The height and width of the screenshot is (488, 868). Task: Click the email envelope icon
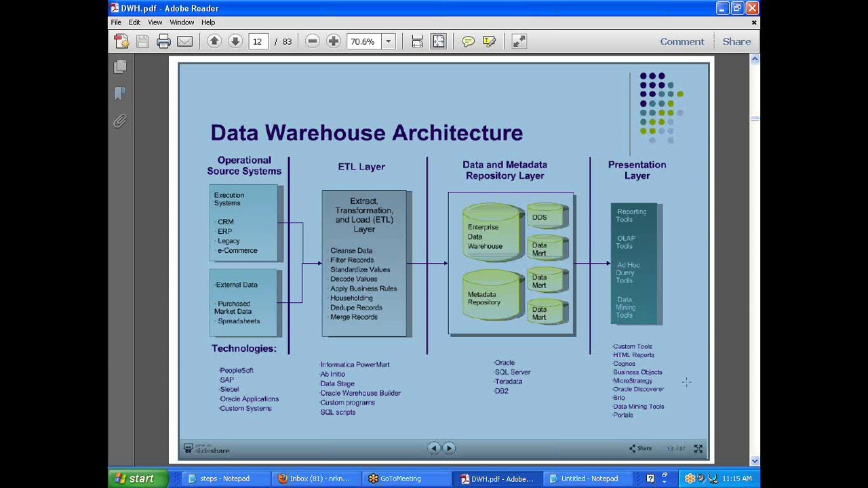[184, 41]
